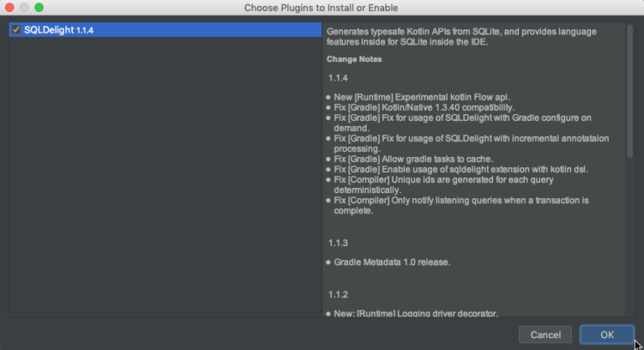Image resolution: width=644 pixels, height=350 pixels.
Task: Click the dialog title bar text
Action: point(321,8)
